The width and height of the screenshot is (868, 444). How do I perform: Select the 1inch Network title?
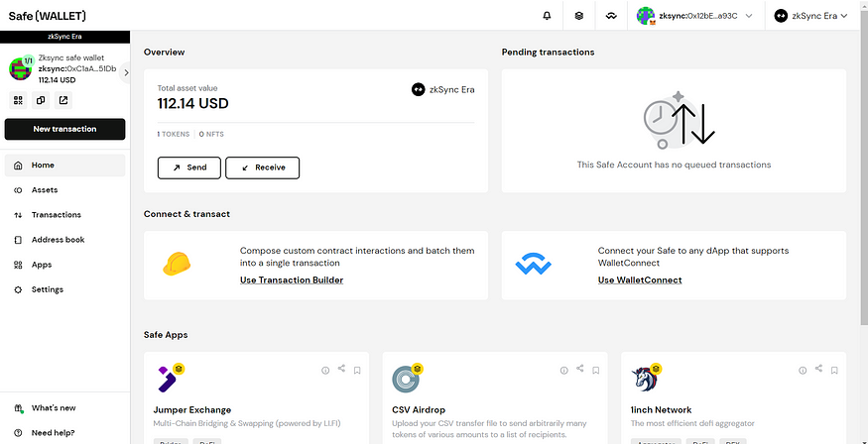pyautogui.click(x=661, y=410)
